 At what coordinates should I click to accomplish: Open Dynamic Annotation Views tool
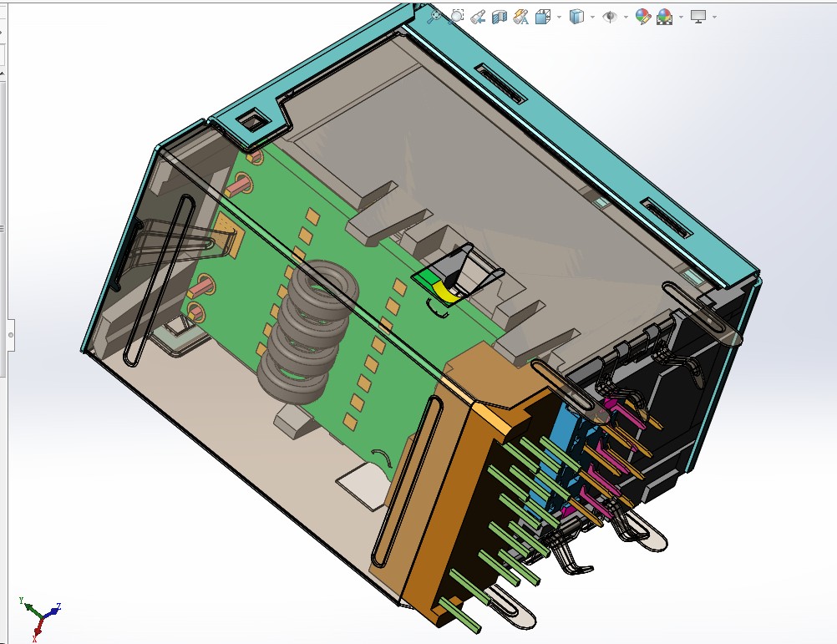520,17
